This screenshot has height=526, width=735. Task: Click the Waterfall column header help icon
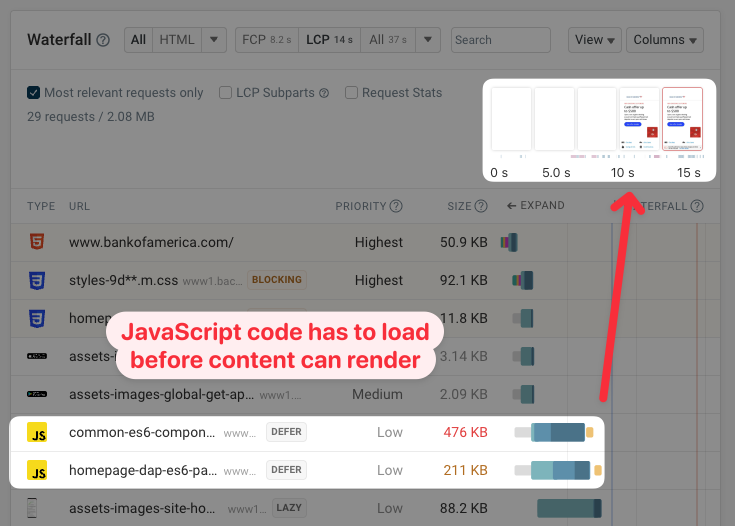point(697,206)
